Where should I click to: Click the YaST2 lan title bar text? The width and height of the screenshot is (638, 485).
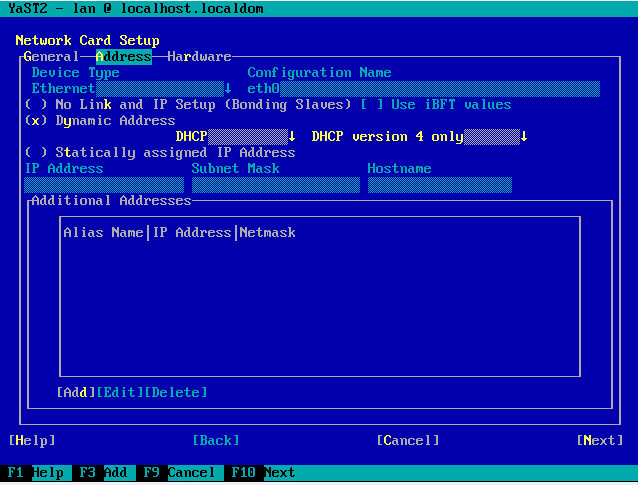[x=135, y=9]
